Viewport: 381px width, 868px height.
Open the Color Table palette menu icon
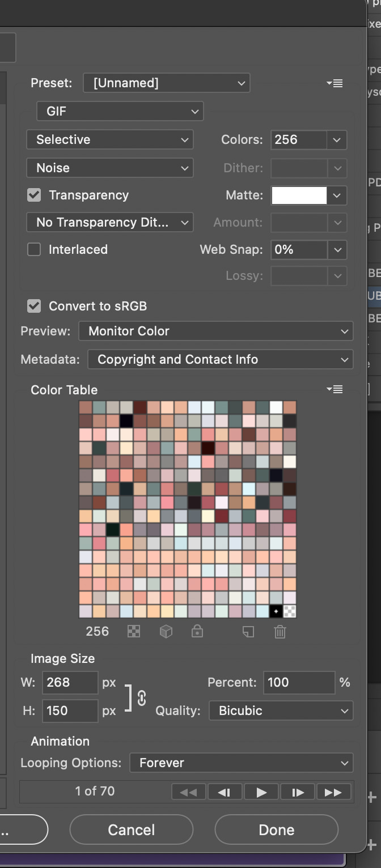click(335, 389)
